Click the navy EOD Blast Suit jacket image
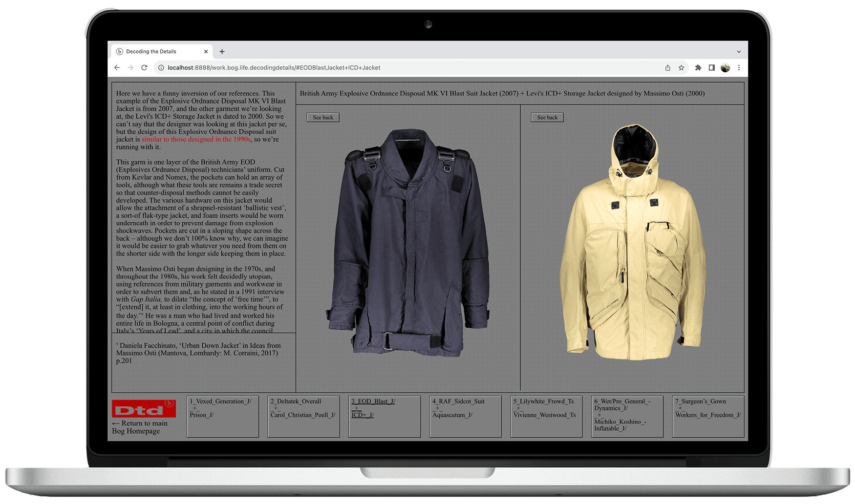The height and width of the screenshot is (504, 855). [408, 243]
